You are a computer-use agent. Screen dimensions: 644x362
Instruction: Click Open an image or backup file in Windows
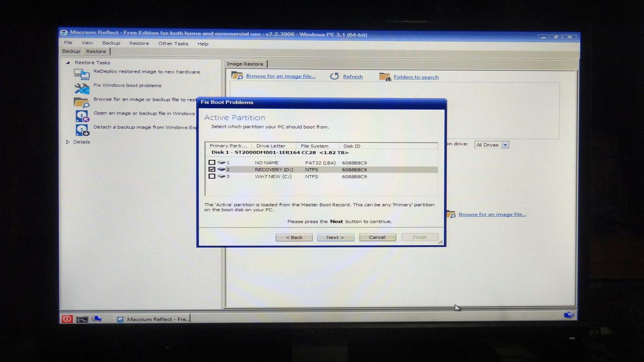click(144, 114)
